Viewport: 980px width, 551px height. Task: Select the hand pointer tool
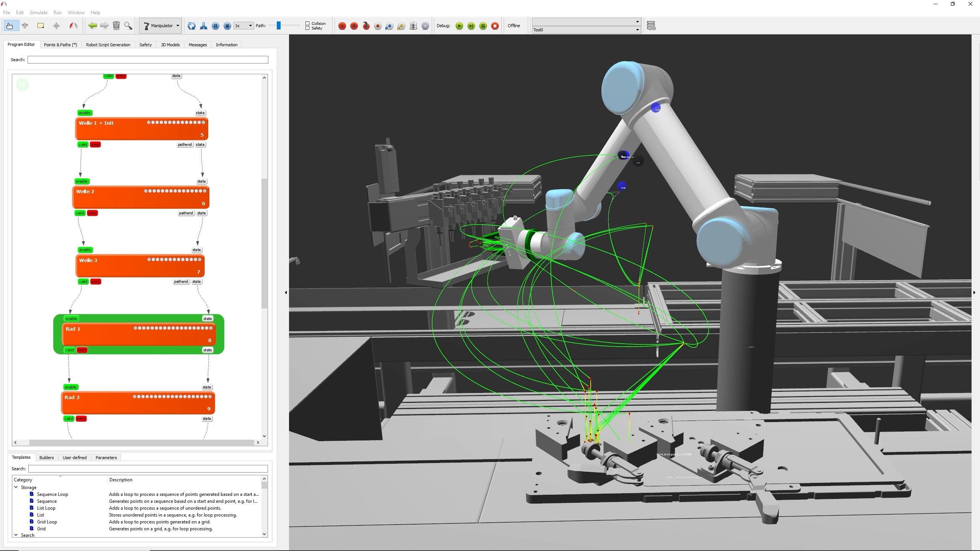(10, 26)
